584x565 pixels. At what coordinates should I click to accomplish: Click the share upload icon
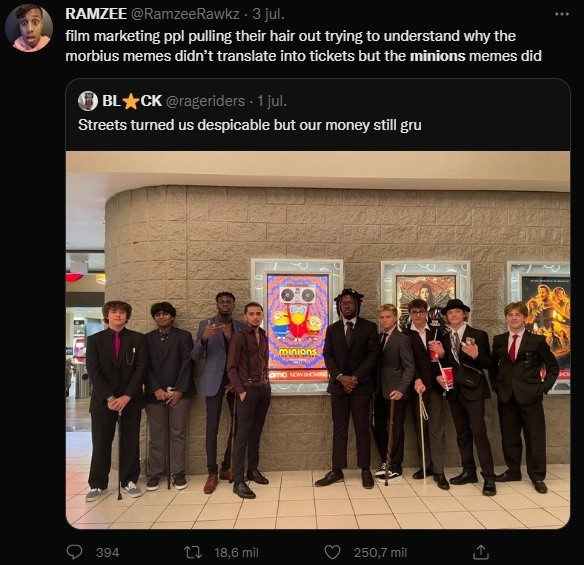click(480, 552)
